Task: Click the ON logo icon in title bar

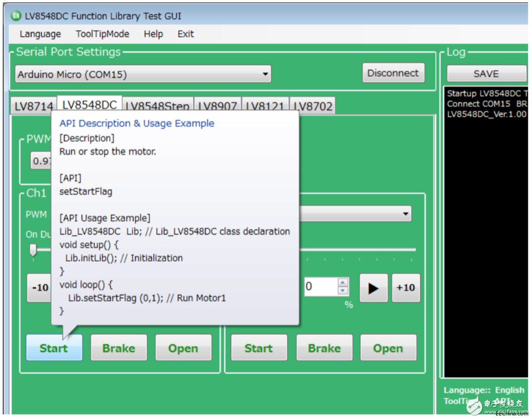Action: tap(16, 16)
